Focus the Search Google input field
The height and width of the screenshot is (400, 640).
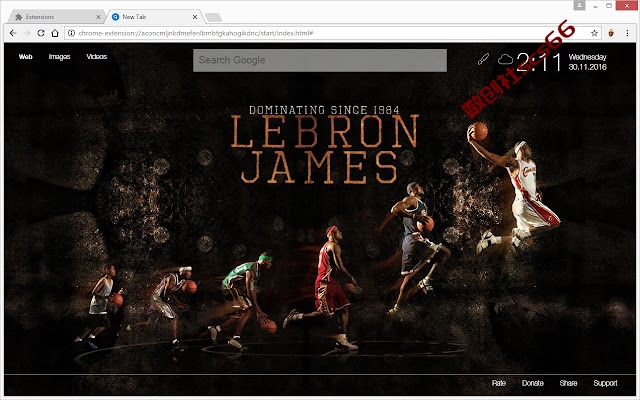[x=320, y=60]
